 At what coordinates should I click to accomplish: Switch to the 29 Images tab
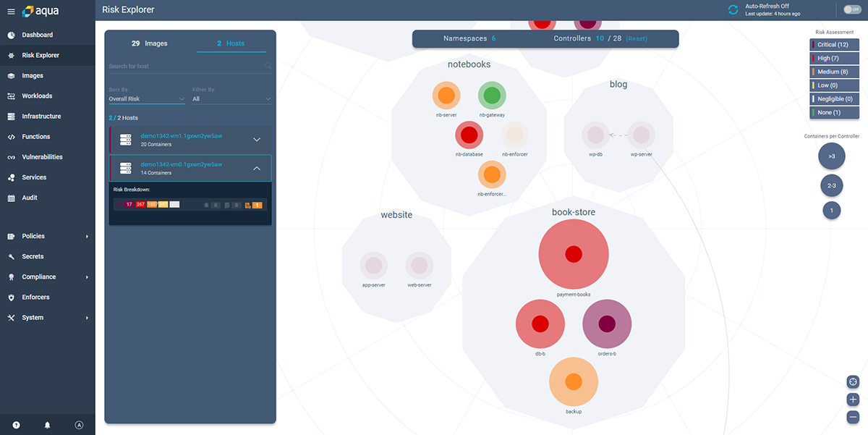click(149, 43)
